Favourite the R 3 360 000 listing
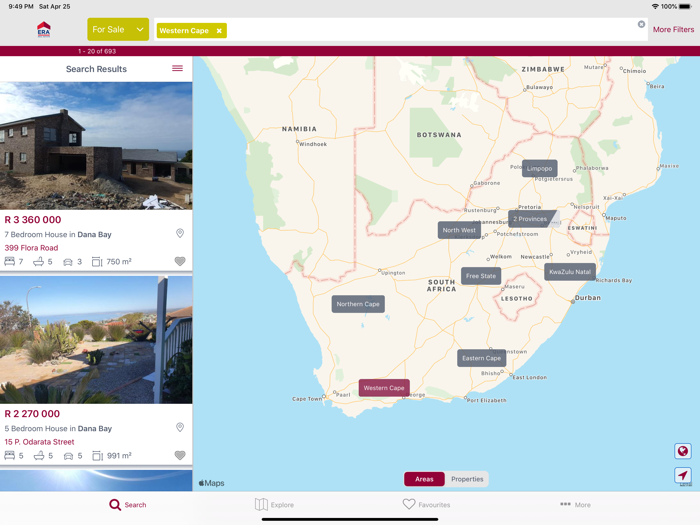Screen dimensions: 700x525 [180, 261]
